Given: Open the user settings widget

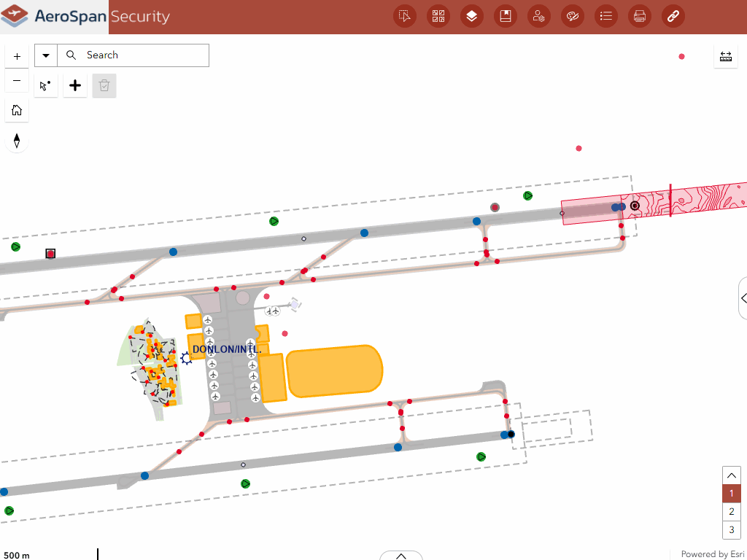Looking at the screenshot, I should tap(539, 16).
